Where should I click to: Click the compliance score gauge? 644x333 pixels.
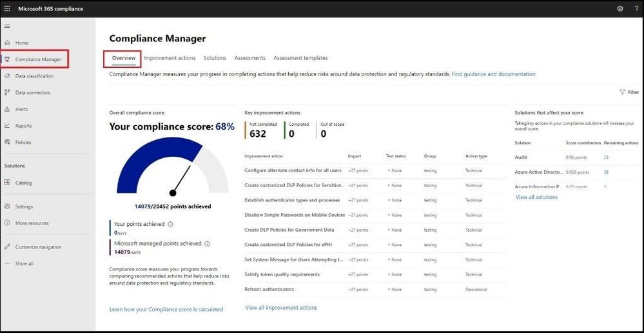pos(173,167)
